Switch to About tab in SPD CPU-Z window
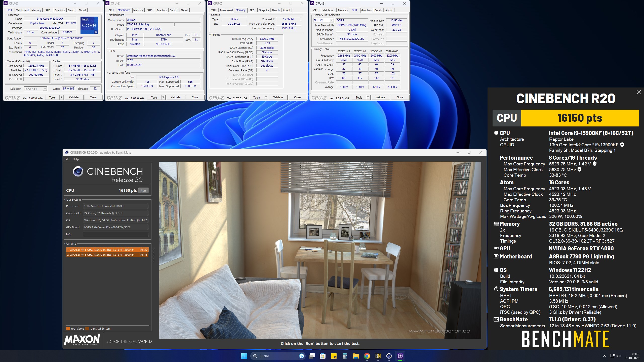Image resolution: width=644 pixels, height=362 pixels. click(x=389, y=10)
